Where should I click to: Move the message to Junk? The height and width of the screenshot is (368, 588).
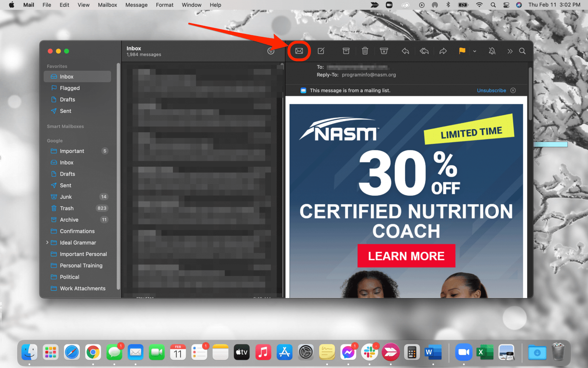tap(384, 51)
